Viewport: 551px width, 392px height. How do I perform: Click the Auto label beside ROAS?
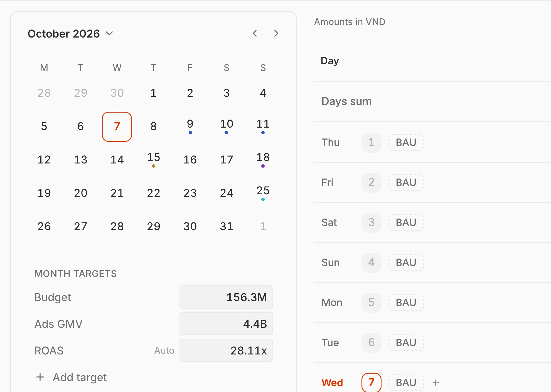pos(164,351)
